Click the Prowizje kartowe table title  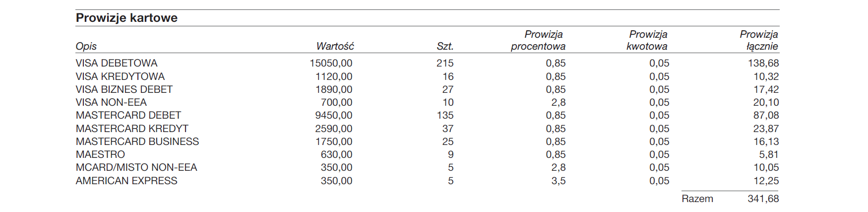(126, 18)
